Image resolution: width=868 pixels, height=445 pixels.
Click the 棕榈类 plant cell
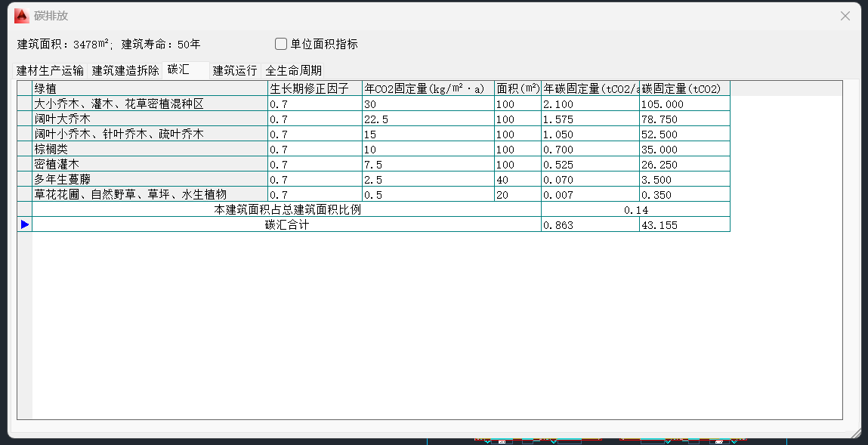[x=150, y=150]
